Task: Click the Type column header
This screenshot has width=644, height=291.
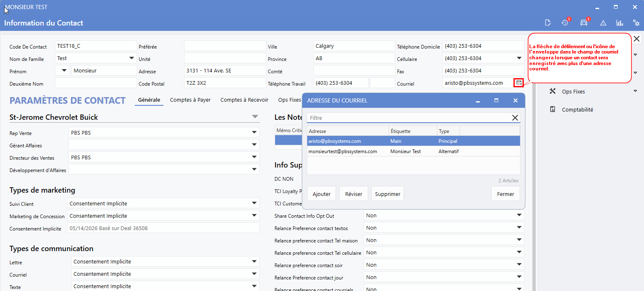Action: click(448, 131)
